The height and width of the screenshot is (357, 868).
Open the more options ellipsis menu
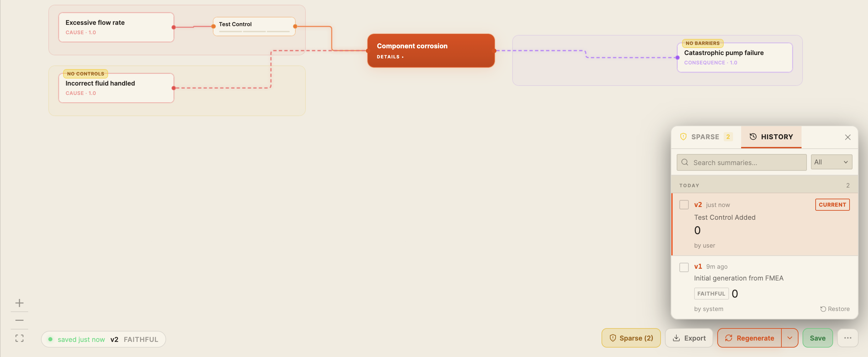pos(848,338)
